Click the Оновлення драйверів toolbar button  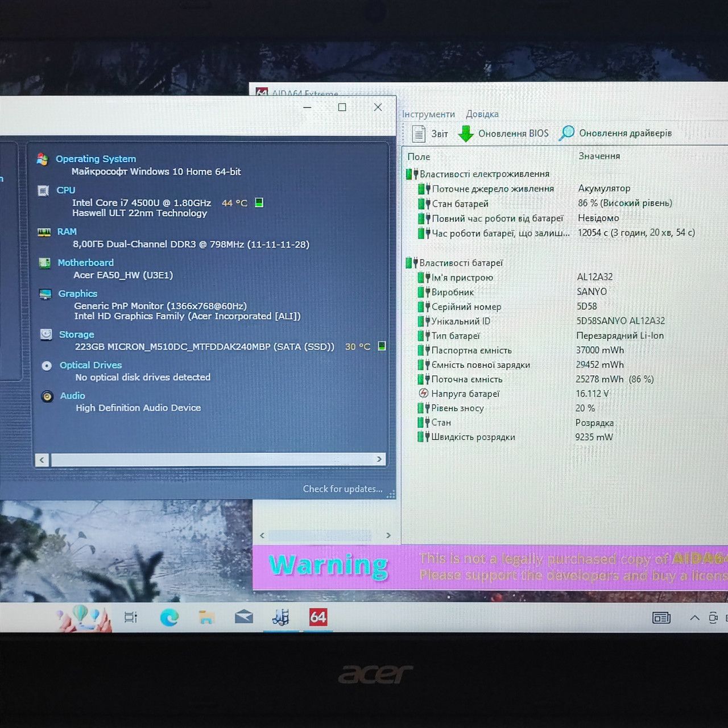pos(615,133)
